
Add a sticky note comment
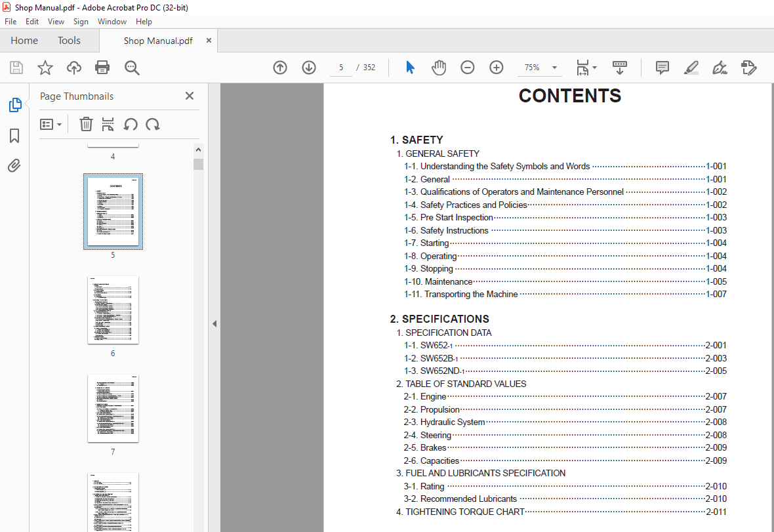tap(662, 68)
